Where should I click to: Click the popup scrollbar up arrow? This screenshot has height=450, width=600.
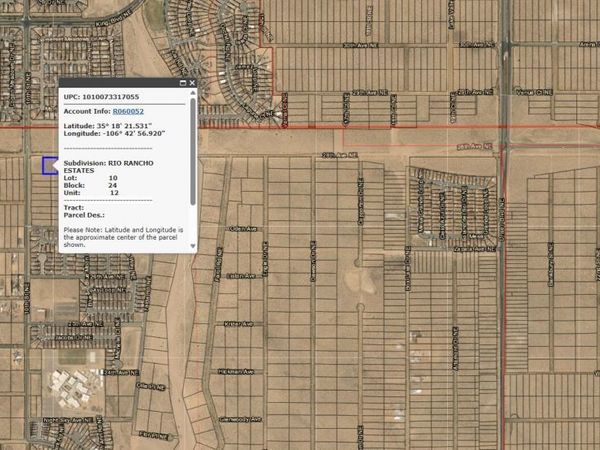[193, 93]
